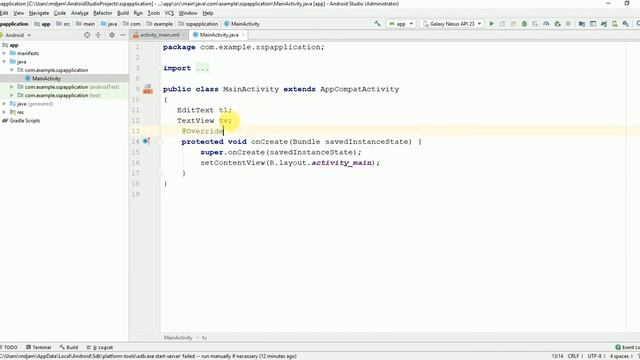
Task: Expand the androidTest package node
Action: pyautogui.click(x=12, y=87)
